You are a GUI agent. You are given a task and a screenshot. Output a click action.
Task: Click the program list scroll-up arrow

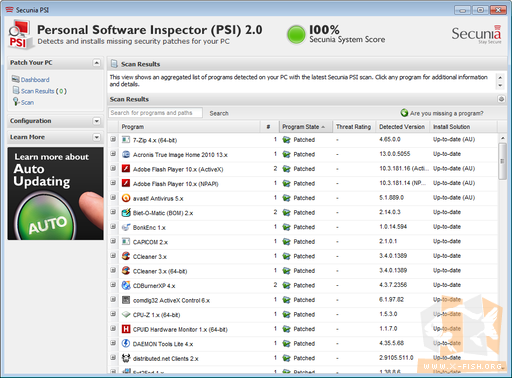point(502,138)
